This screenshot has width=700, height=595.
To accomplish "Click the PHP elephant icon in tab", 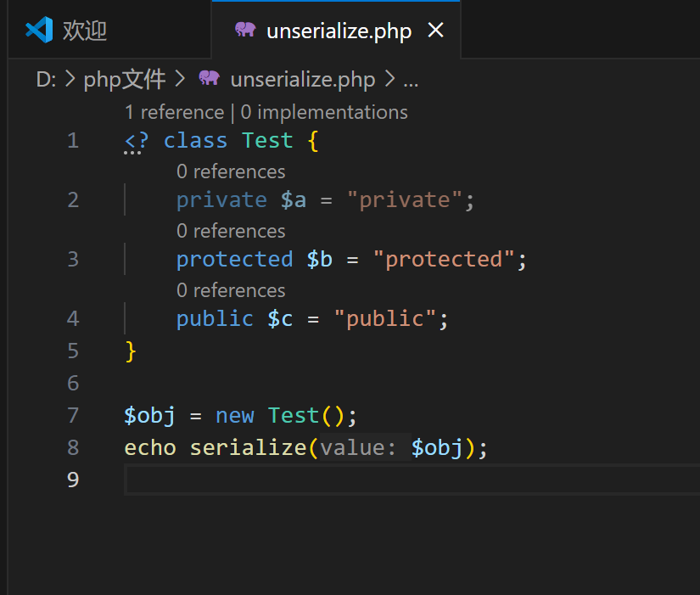I will (245, 30).
